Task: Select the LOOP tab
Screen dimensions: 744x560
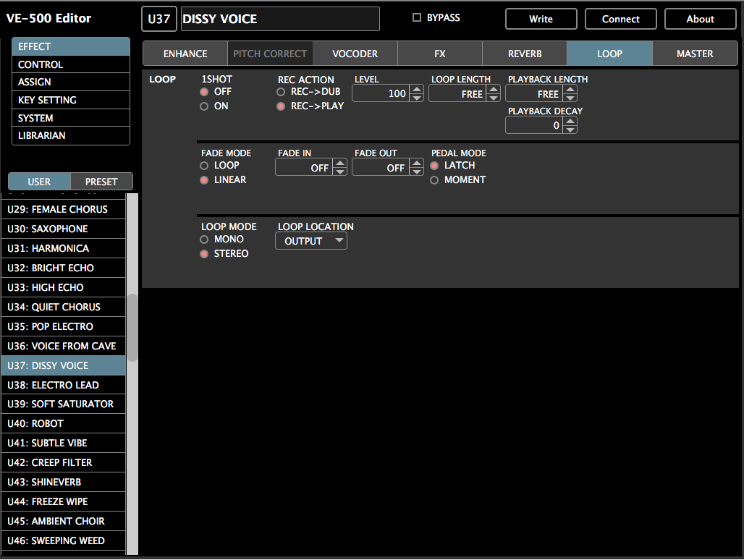Action: tap(609, 54)
